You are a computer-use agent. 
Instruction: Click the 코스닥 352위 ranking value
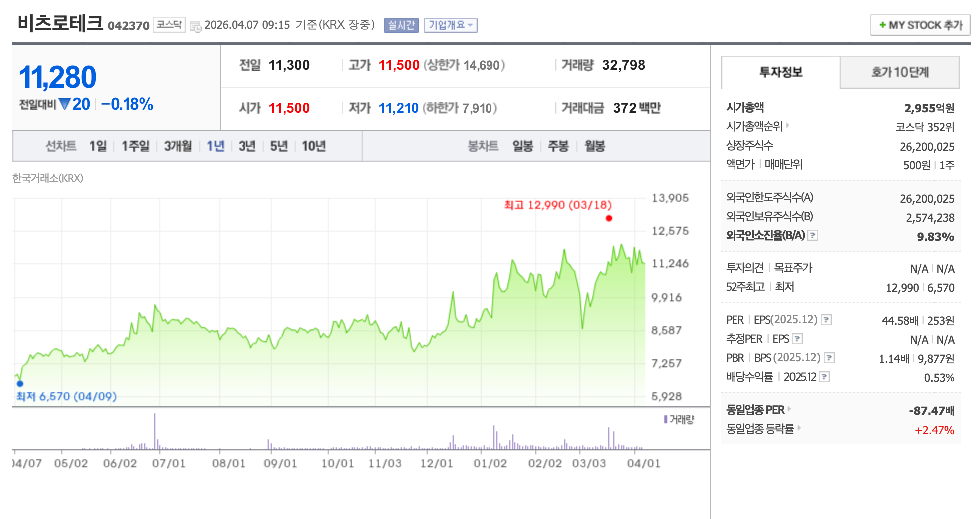pyautogui.click(x=925, y=127)
